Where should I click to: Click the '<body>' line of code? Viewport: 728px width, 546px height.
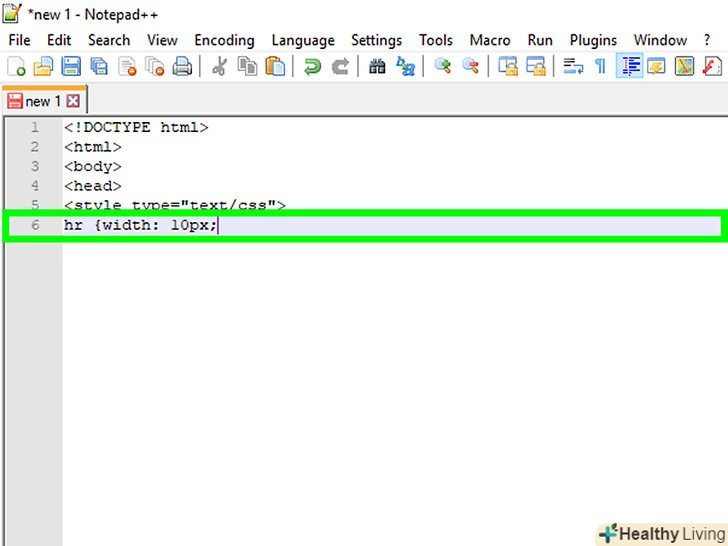pos(93,166)
